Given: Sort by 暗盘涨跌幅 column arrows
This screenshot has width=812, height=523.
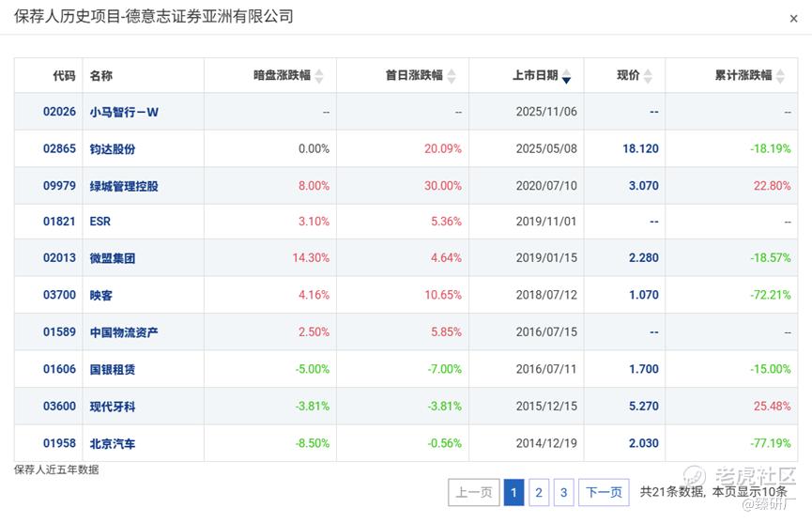Looking at the screenshot, I should pyautogui.click(x=319, y=76).
